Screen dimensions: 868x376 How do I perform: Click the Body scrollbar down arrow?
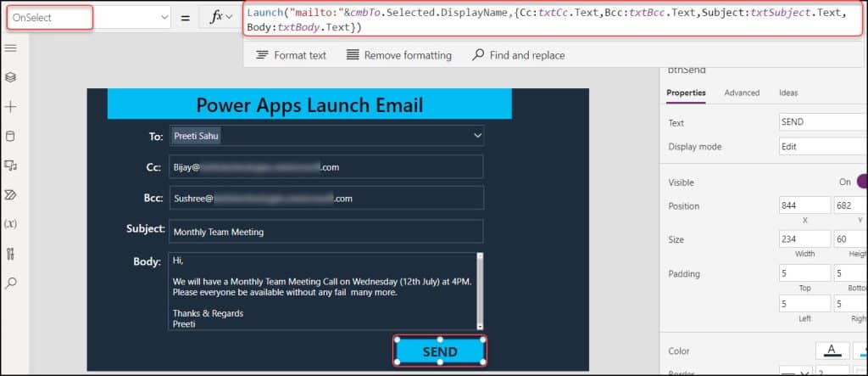click(480, 327)
